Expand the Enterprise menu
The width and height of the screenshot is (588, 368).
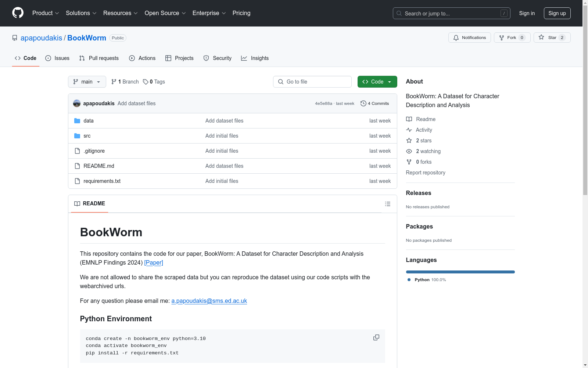209,13
